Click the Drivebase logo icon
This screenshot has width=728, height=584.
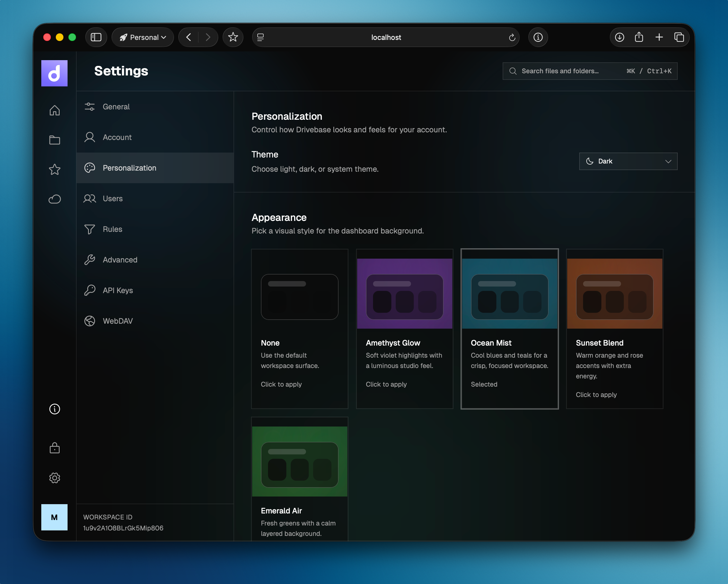pyautogui.click(x=54, y=73)
